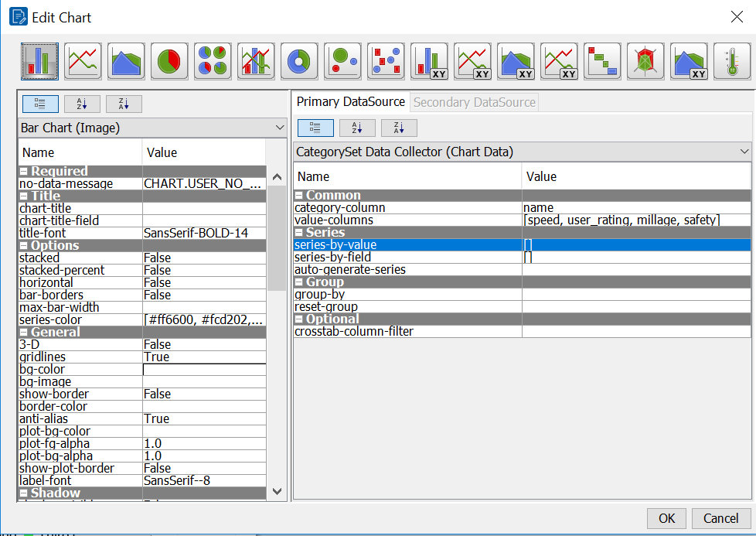Select the Bar chart type icon
Viewport: 756px width, 536px height.
[39, 61]
